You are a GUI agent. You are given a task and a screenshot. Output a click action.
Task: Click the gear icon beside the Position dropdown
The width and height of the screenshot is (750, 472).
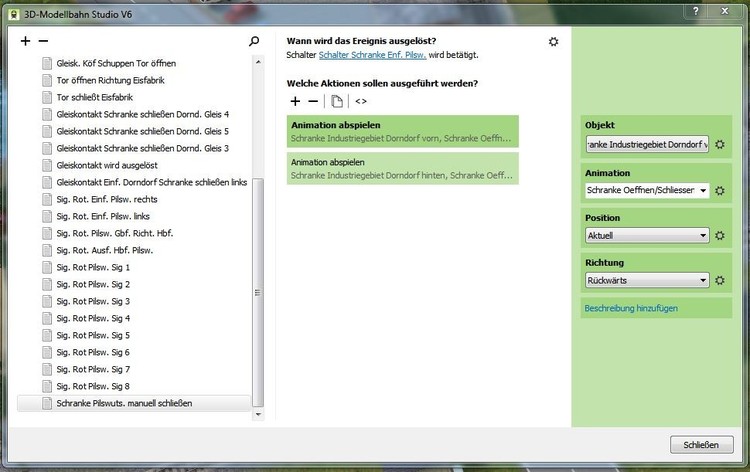[x=720, y=235]
